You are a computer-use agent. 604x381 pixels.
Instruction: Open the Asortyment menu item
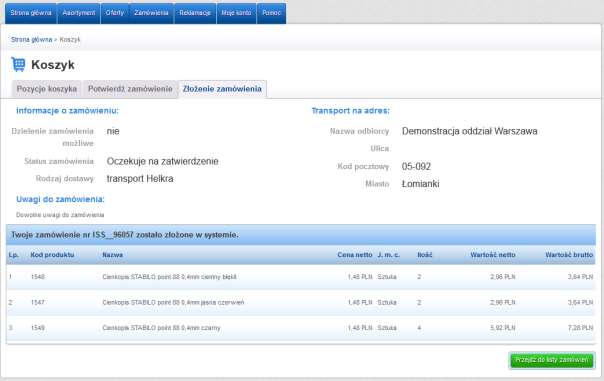79,13
